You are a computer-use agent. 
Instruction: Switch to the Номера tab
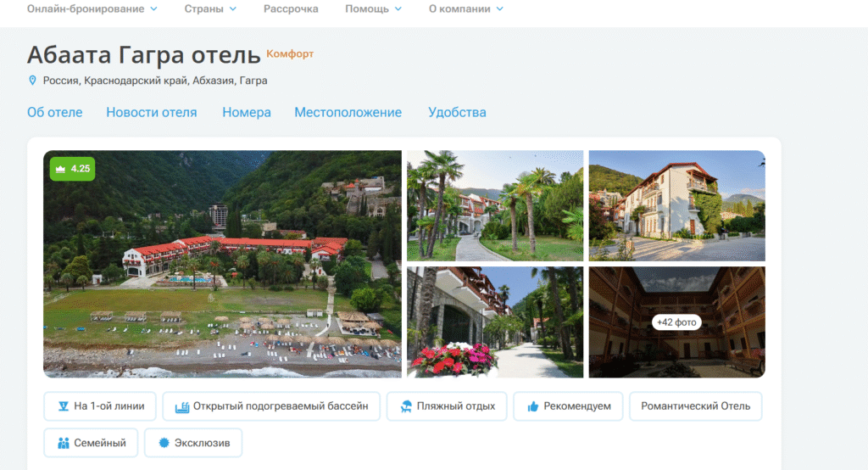click(x=247, y=113)
